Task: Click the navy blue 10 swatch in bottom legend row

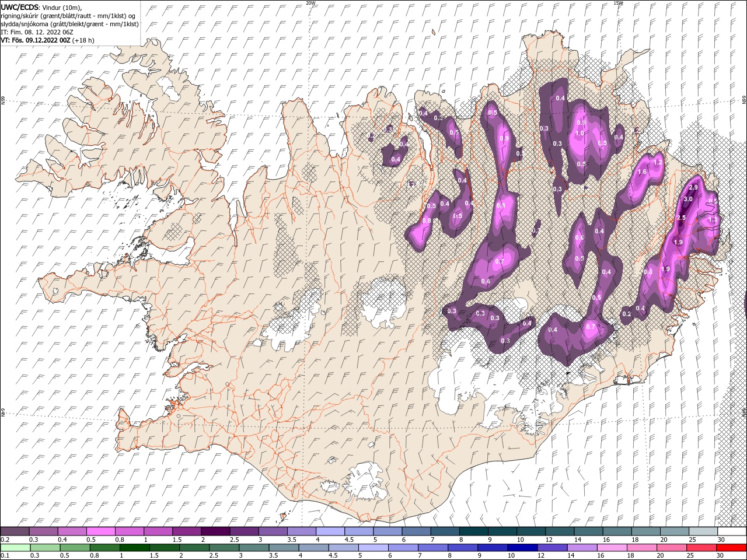Action: click(x=522, y=548)
